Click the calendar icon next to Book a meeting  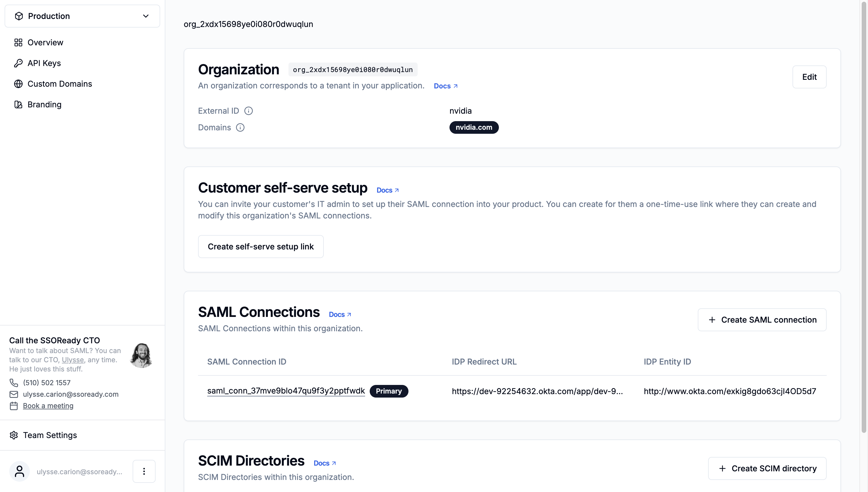click(x=14, y=406)
